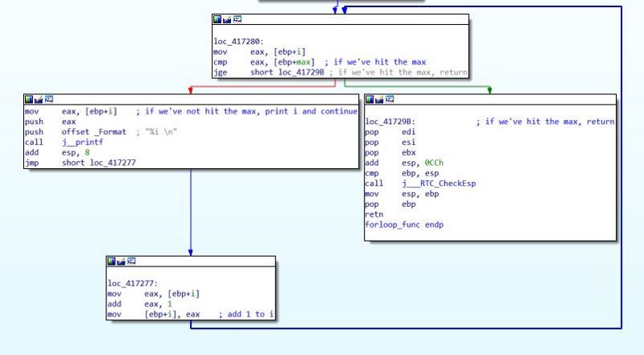Click the 'pop edi' instruction
Viewport: 644px width, 355px height.
coord(390,132)
